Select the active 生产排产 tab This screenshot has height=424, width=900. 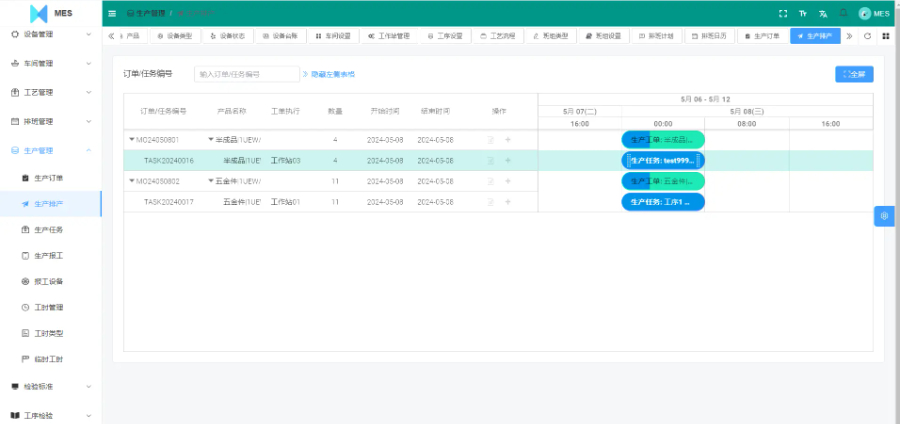point(815,36)
